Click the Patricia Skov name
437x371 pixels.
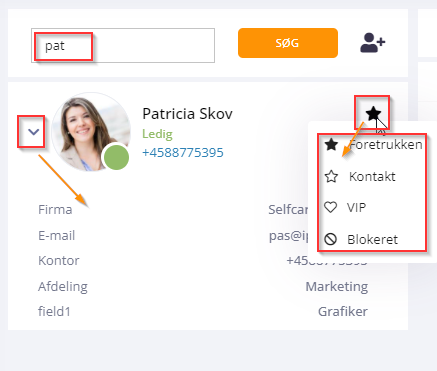tap(187, 114)
